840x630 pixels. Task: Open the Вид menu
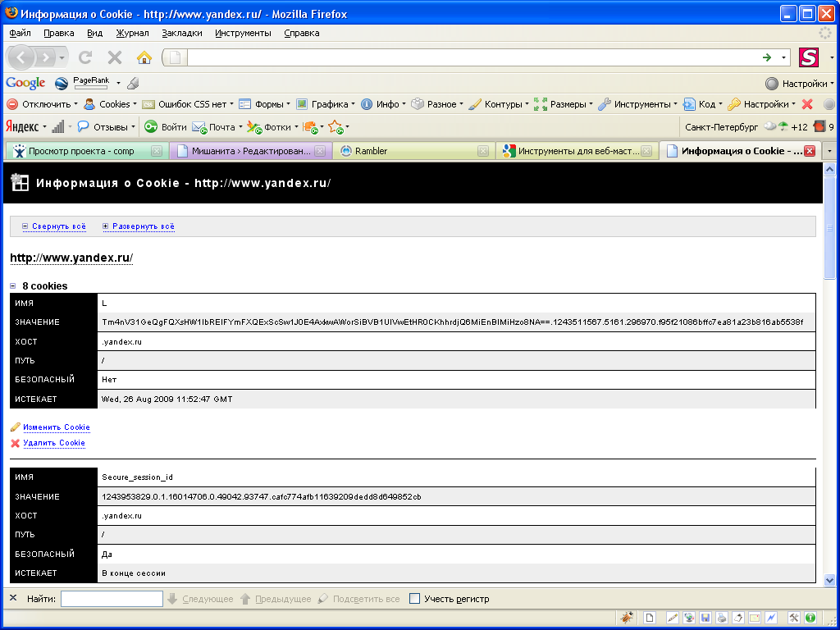(95, 33)
